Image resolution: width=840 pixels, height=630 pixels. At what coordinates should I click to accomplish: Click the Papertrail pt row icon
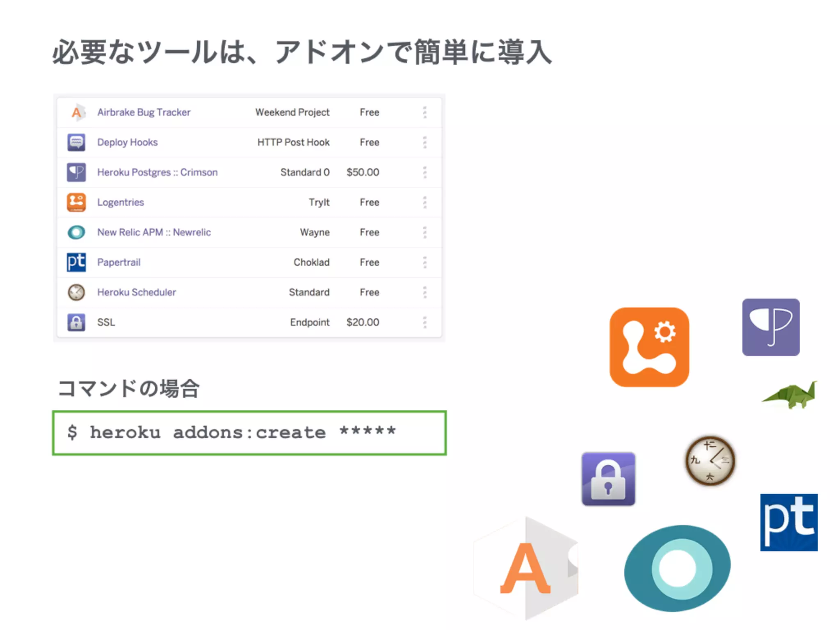pyautogui.click(x=76, y=262)
